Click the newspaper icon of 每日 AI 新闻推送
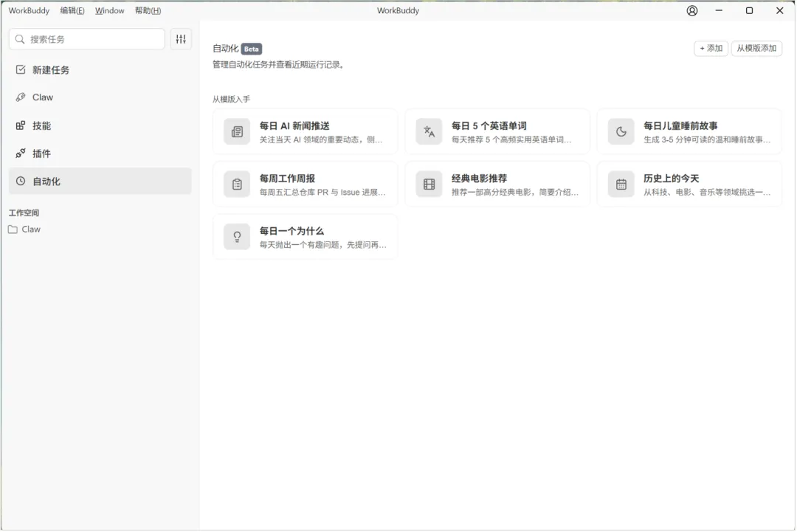The width and height of the screenshot is (797, 532). pos(237,132)
